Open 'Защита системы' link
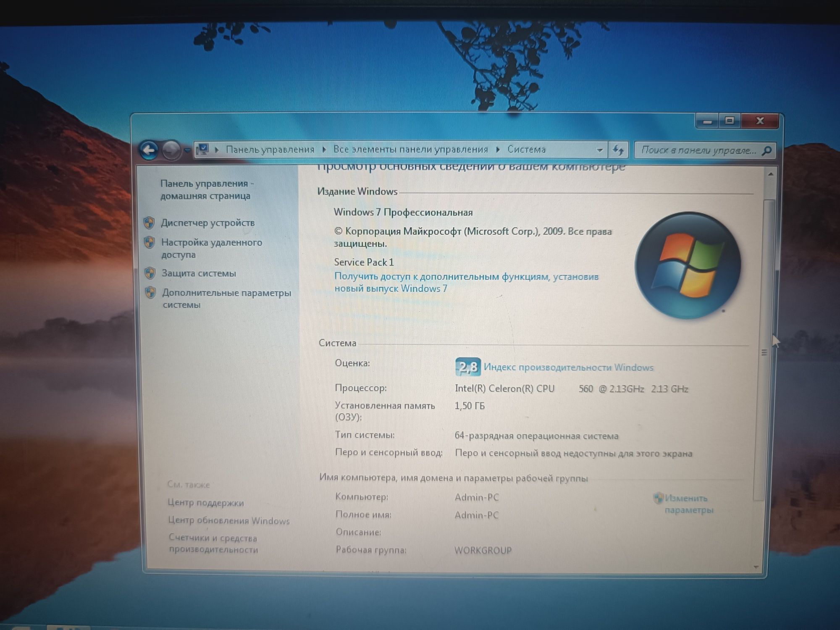The width and height of the screenshot is (840, 630). pyautogui.click(x=199, y=273)
